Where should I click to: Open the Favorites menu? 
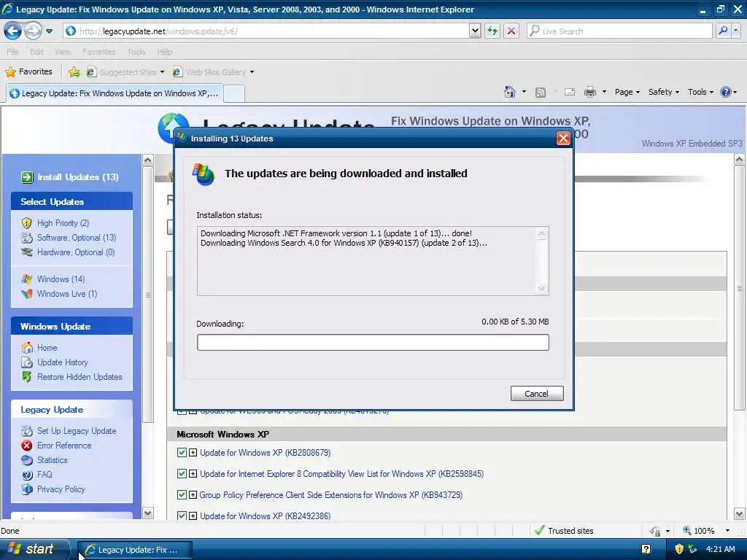(98, 52)
